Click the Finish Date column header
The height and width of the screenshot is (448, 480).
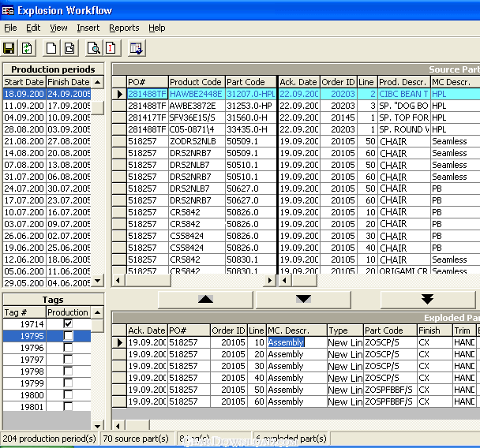pyautogui.click(x=69, y=82)
